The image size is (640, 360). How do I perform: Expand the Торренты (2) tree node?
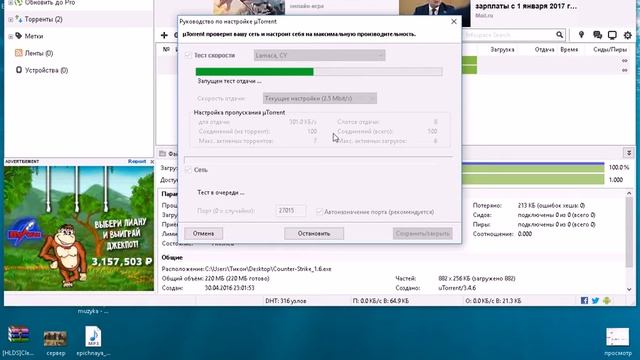pyautogui.click(x=11, y=19)
